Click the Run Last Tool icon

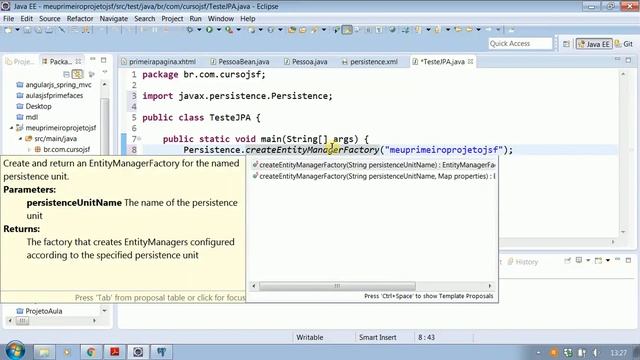coord(229,30)
